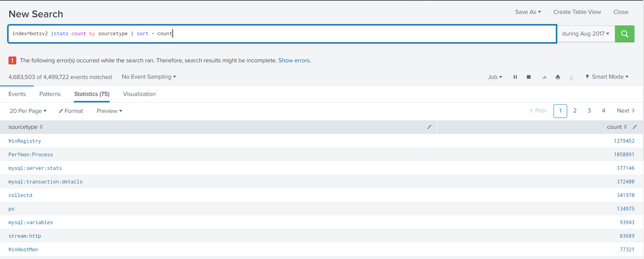Close the search view

click(x=621, y=12)
